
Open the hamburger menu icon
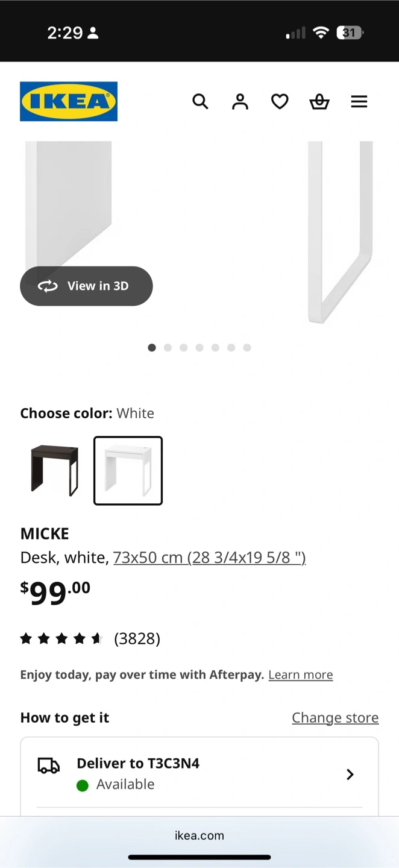[359, 101]
